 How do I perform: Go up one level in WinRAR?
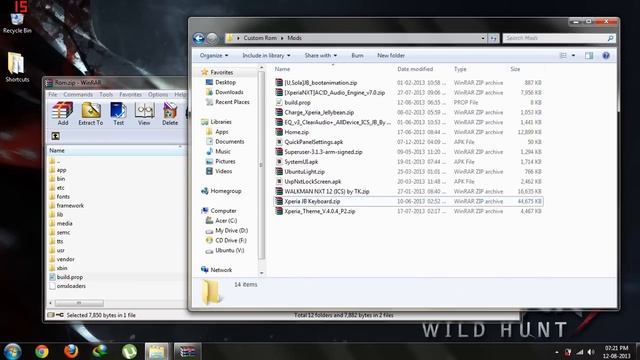56,136
